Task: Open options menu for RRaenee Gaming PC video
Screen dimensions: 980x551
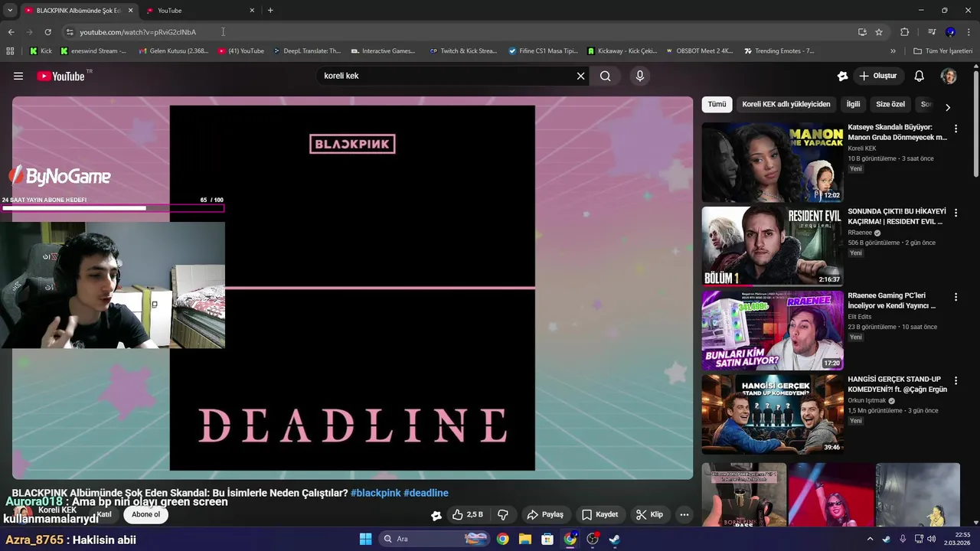Action: 955,297
